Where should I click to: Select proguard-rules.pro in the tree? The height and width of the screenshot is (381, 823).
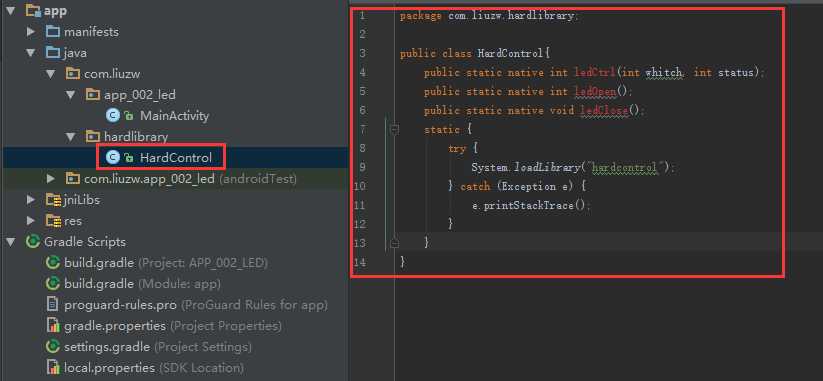coord(196,305)
